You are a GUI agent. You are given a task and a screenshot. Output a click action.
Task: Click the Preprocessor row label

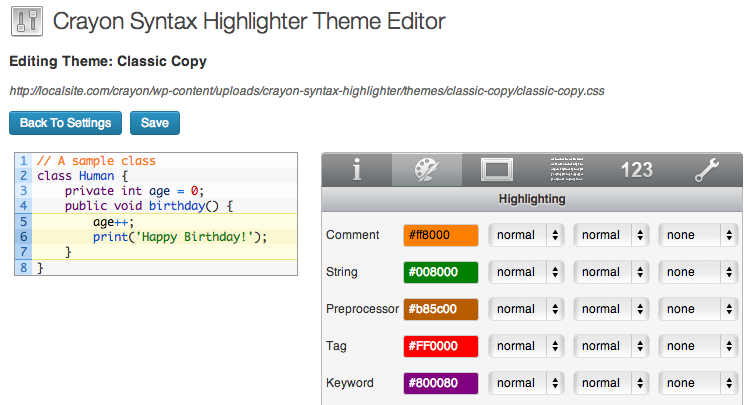(x=362, y=309)
